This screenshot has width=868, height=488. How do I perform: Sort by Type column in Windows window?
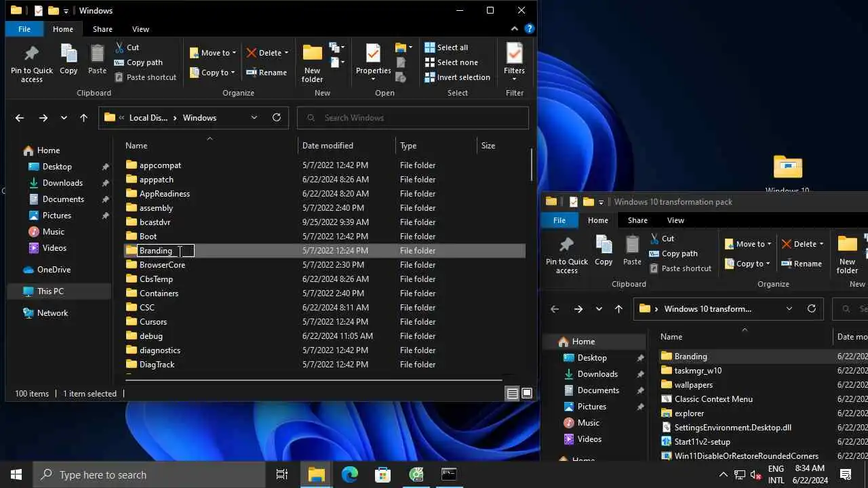click(436, 146)
